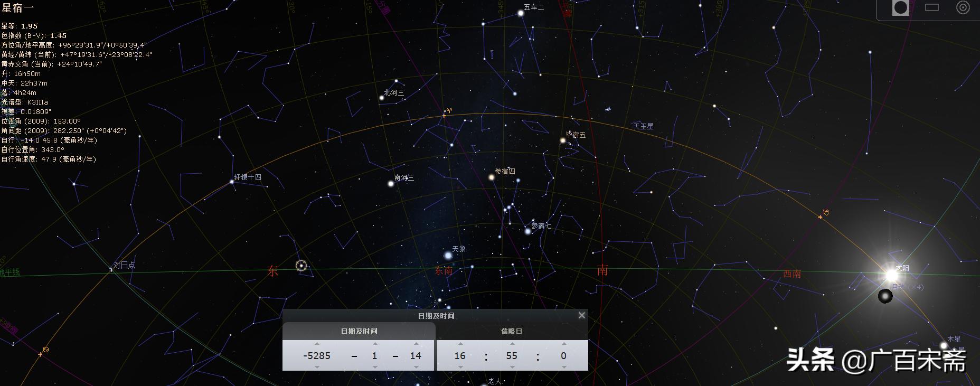Increase the hour value 16
980x386 pixels.
click(460, 344)
